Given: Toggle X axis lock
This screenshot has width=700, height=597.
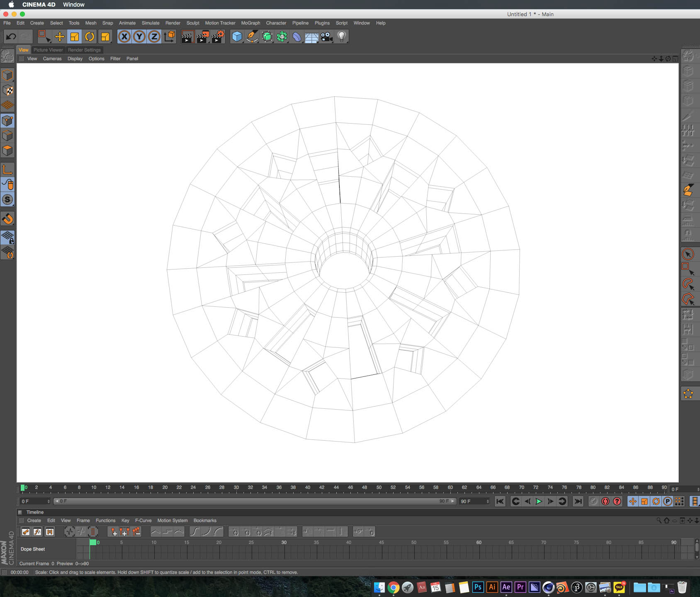Looking at the screenshot, I should click(124, 36).
